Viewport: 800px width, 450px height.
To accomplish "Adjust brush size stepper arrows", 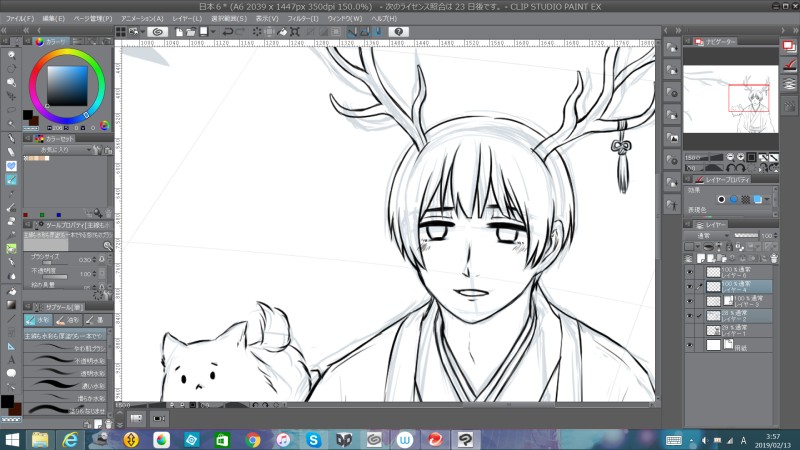I will (94, 260).
